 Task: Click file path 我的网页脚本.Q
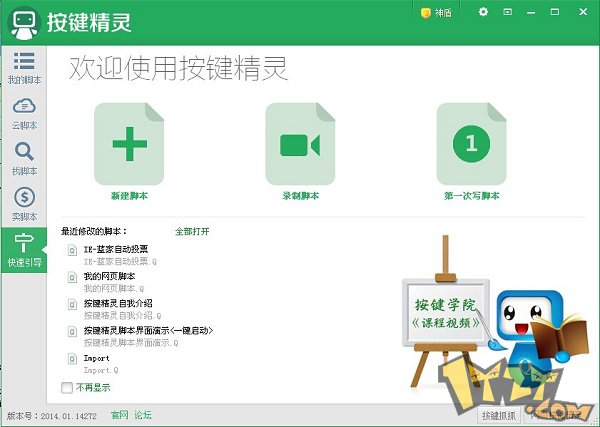[x=114, y=288]
